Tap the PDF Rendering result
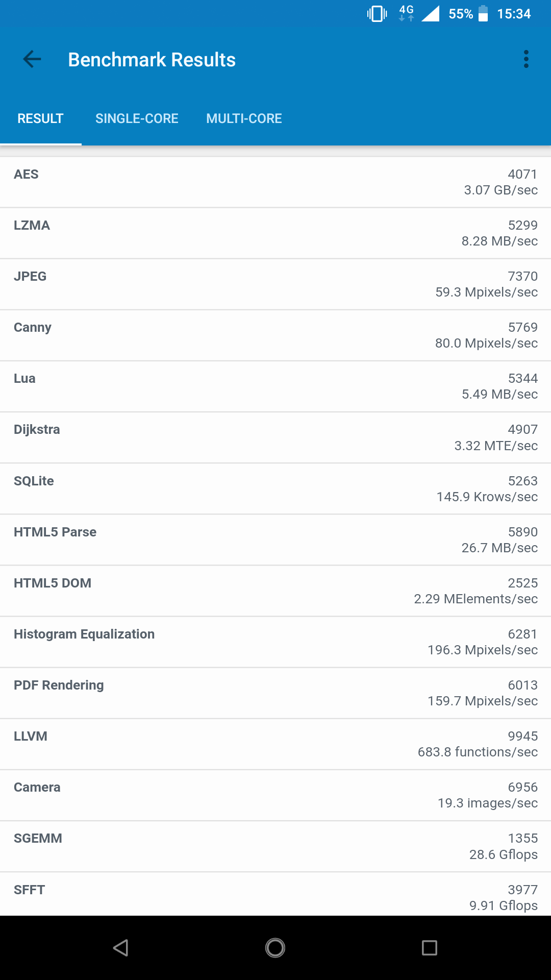Screen dimensions: 551x980 [275, 693]
